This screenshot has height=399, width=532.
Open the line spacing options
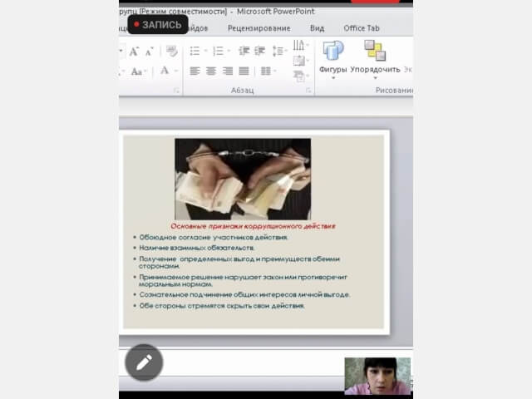[278, 51]
